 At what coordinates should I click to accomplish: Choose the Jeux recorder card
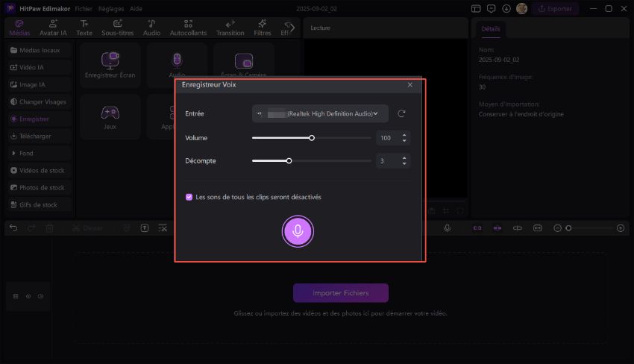[110, 117]
